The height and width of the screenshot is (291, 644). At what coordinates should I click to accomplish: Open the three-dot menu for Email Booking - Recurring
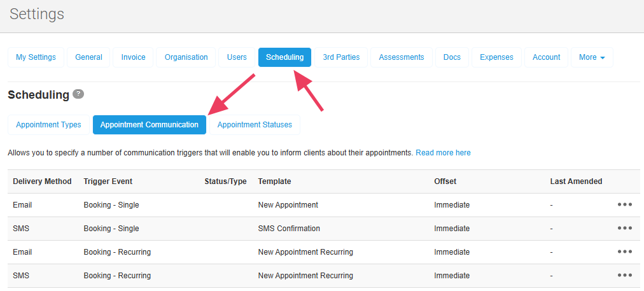[624, 252]
